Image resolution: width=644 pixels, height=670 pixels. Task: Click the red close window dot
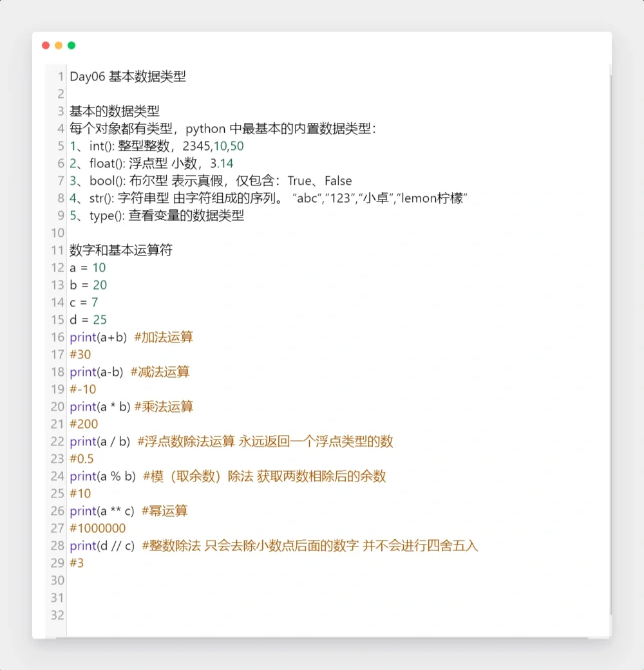45,45
